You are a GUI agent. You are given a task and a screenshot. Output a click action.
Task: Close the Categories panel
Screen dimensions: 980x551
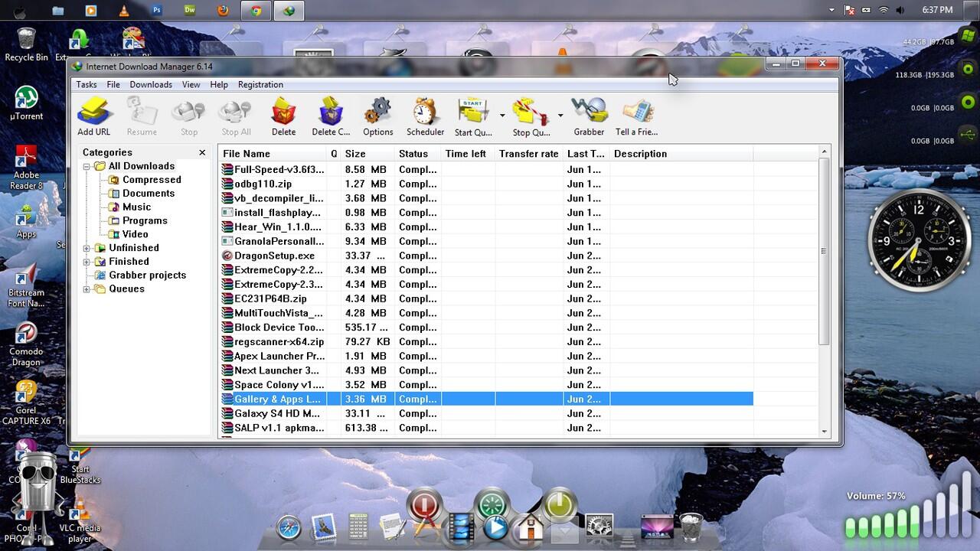202,153
